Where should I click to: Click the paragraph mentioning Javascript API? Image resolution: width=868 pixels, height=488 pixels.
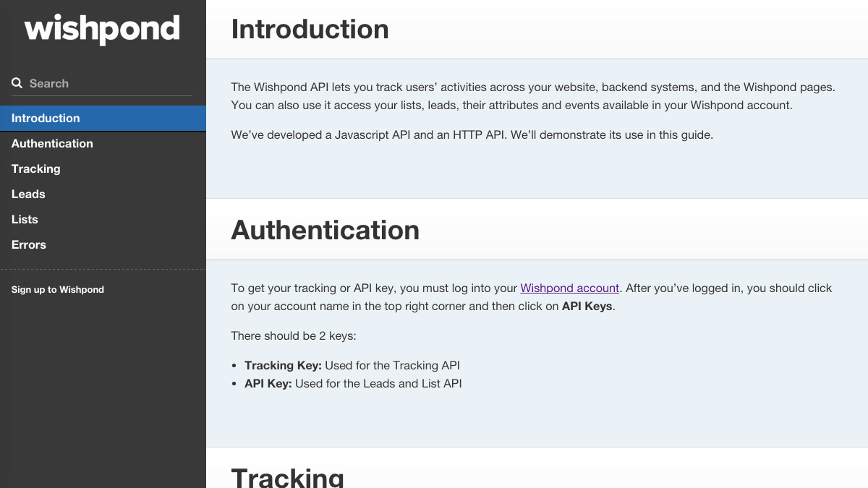click(x=472, y=134)
